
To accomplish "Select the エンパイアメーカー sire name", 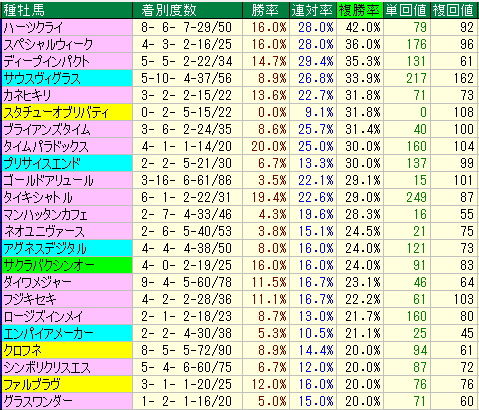I will pos(48,333).
